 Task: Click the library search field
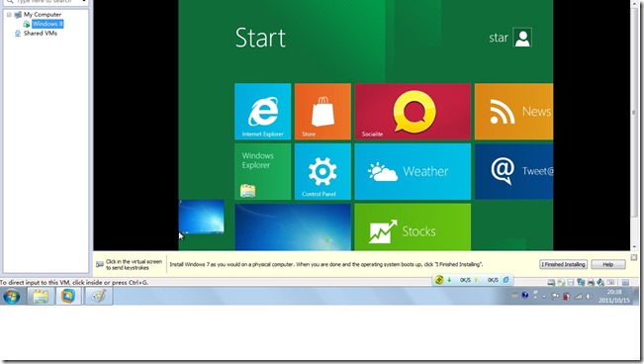(46, 2)
